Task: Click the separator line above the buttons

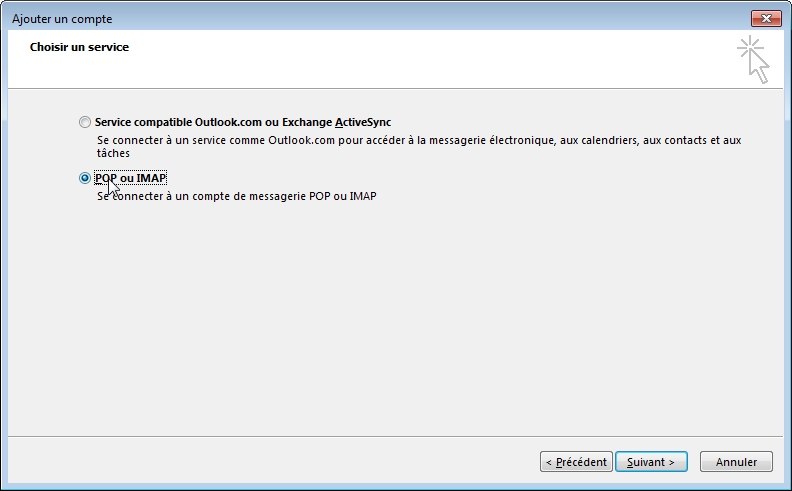Action: [x=395, y=436]
